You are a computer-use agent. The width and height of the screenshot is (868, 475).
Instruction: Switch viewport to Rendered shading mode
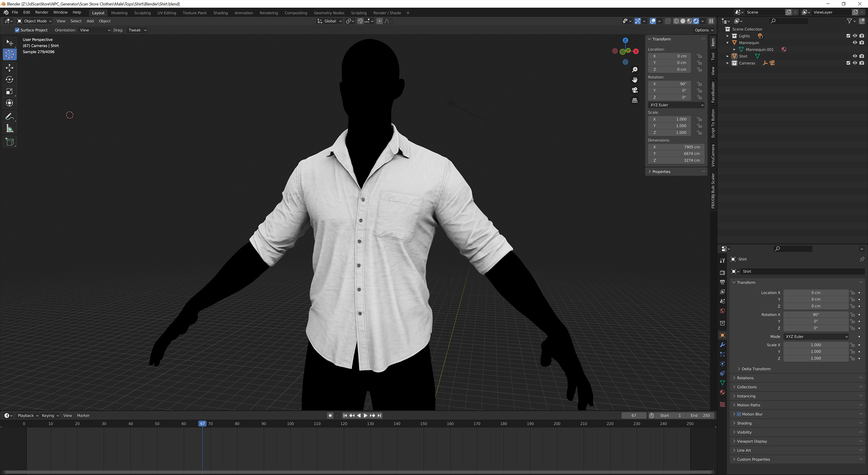pos(696,21)
